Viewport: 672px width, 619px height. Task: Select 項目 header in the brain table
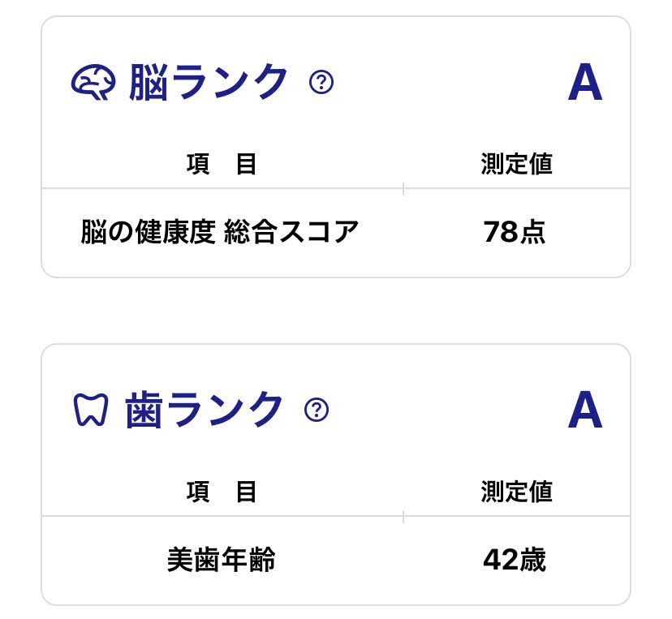[x=222, y=165]
